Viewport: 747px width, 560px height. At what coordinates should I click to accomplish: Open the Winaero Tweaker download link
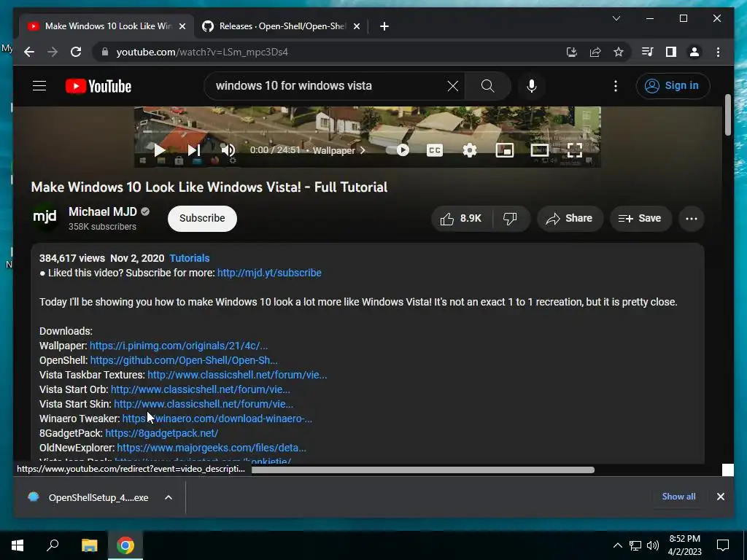tap(217, 419)
